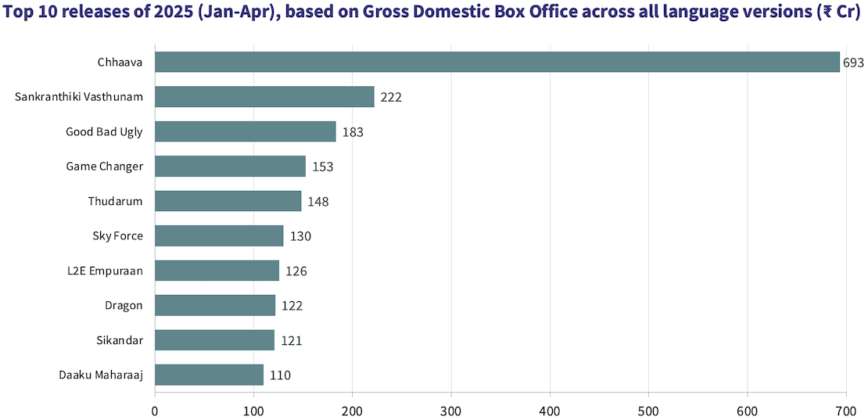Select the Daaku Maharaaj bar
The image size is (868, 420).
coord(210,375)
